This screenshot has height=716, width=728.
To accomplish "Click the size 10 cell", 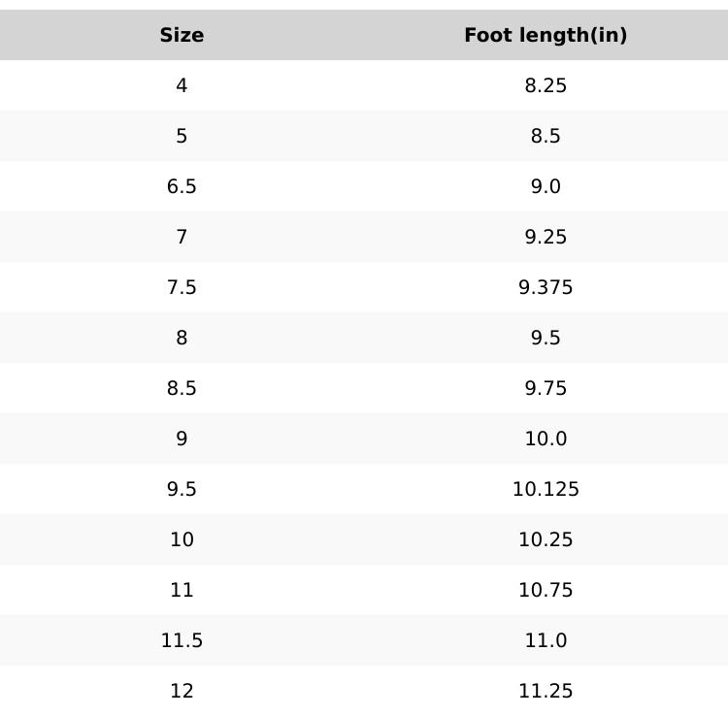I will pos(182,539).
